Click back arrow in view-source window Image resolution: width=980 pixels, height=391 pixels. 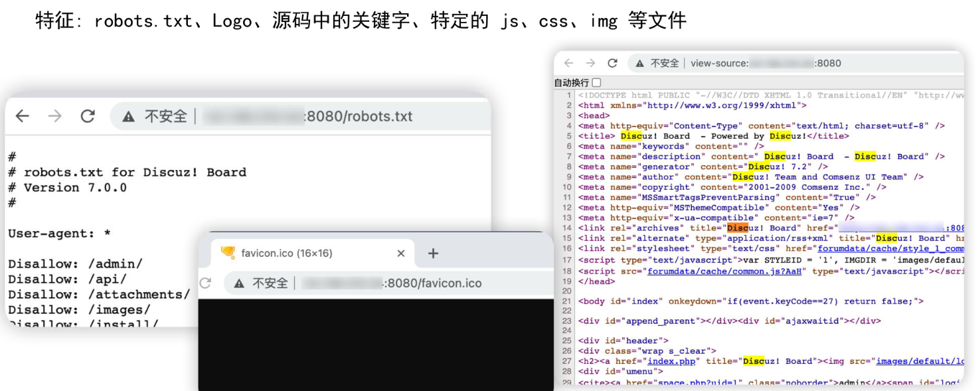tap(568, 63)
